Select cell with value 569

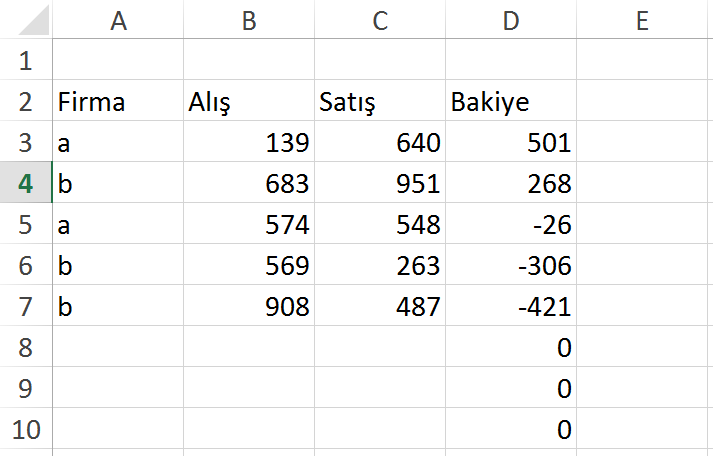(x=248, y=266)
